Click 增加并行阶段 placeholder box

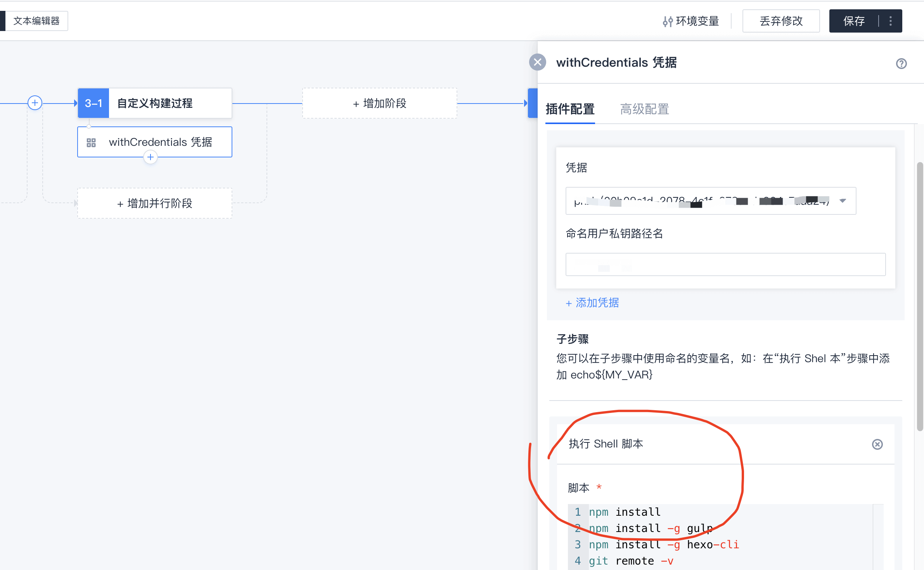[154, 203]
